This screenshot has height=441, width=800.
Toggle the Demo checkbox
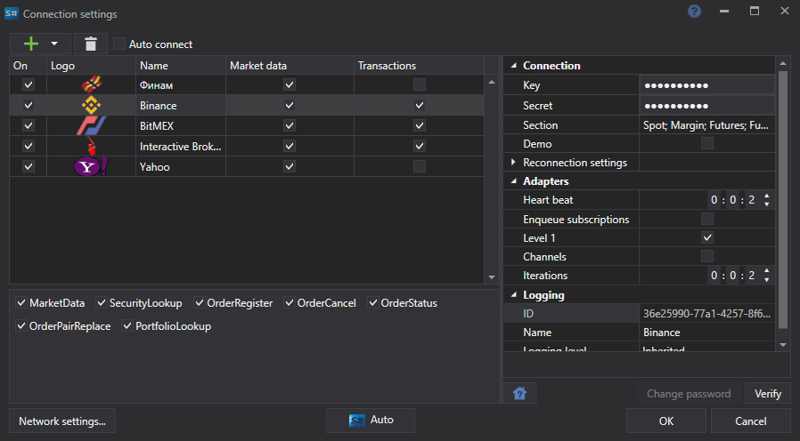coord(707,144)
